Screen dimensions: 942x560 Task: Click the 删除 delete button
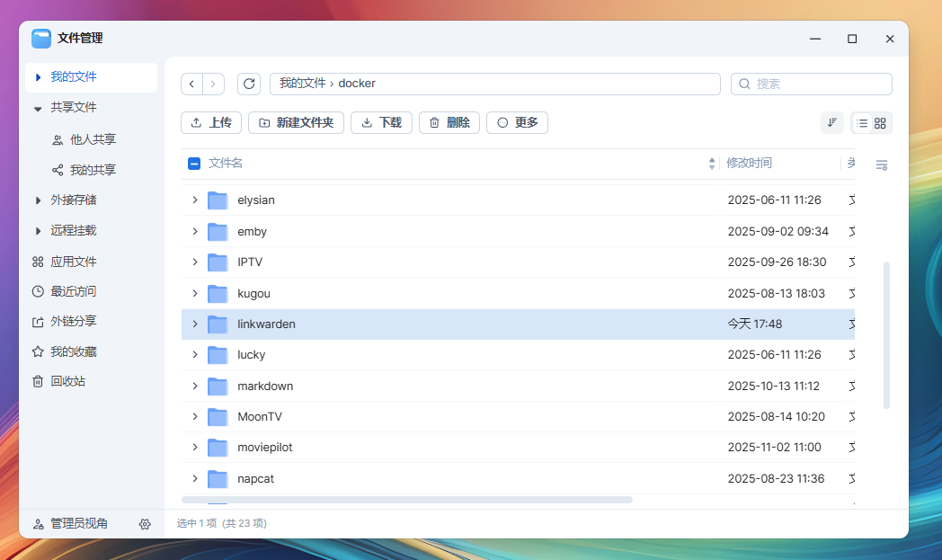click(x=449, y=122)
